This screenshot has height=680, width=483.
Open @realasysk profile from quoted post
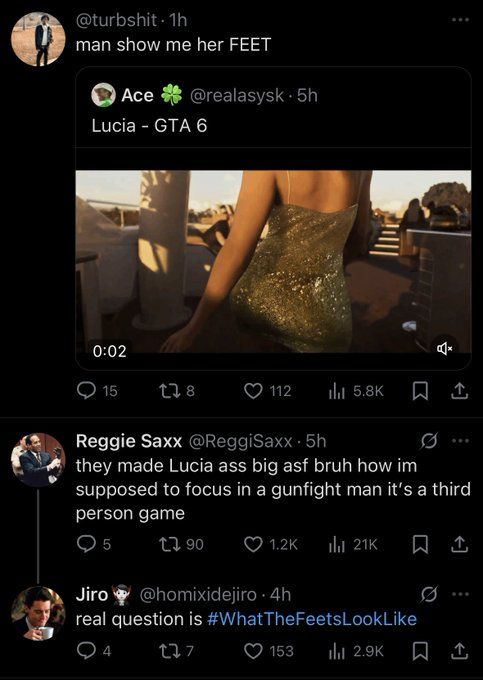tap(237, 95)
